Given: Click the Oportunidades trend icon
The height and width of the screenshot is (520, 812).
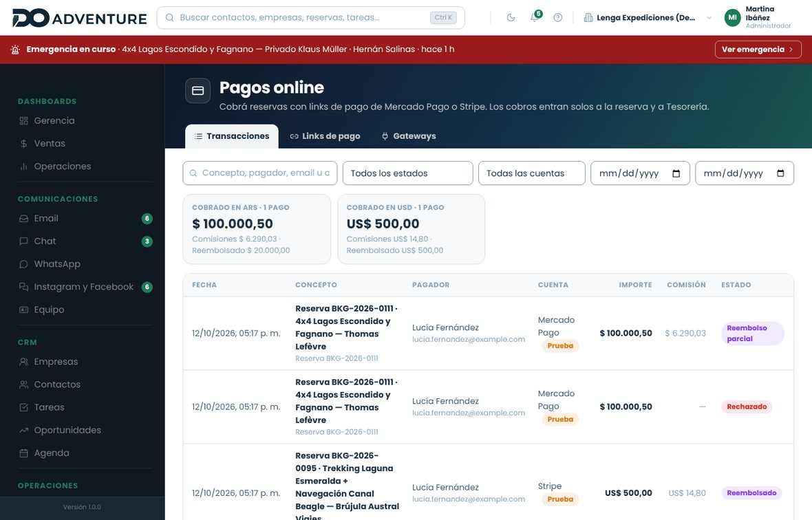Looking at the screenshot, I should click(24, 430).
